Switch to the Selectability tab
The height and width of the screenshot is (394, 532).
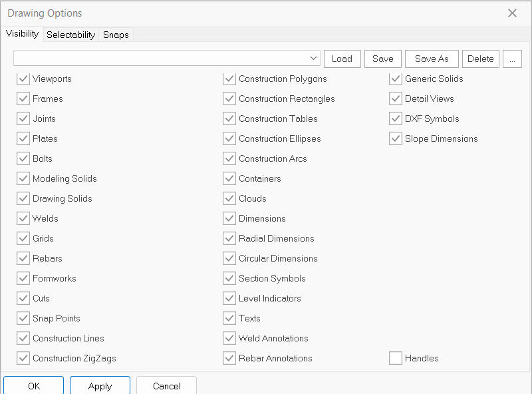point(70,35)
